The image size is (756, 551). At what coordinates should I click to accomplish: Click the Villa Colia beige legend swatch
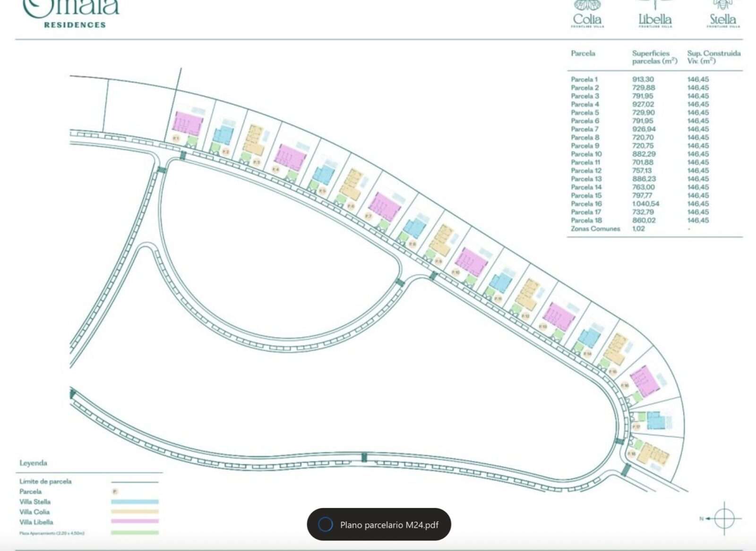pyautogui.click(x=135, y=512)
